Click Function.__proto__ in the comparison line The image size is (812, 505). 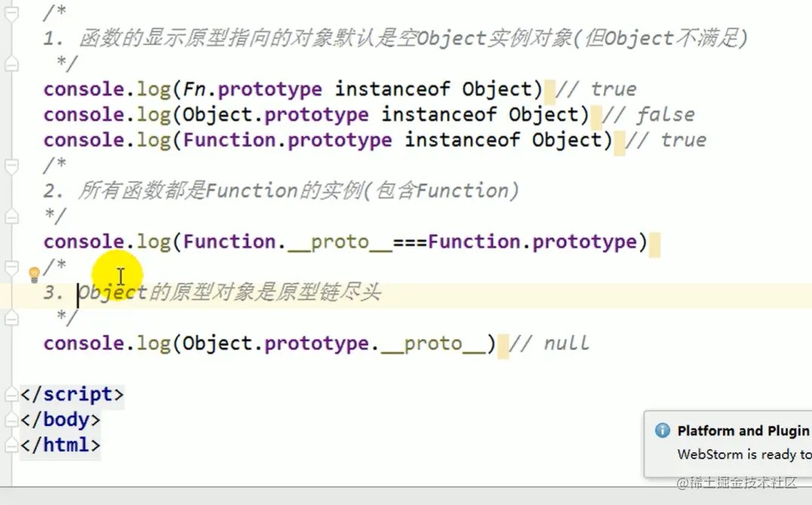point(286,242)
